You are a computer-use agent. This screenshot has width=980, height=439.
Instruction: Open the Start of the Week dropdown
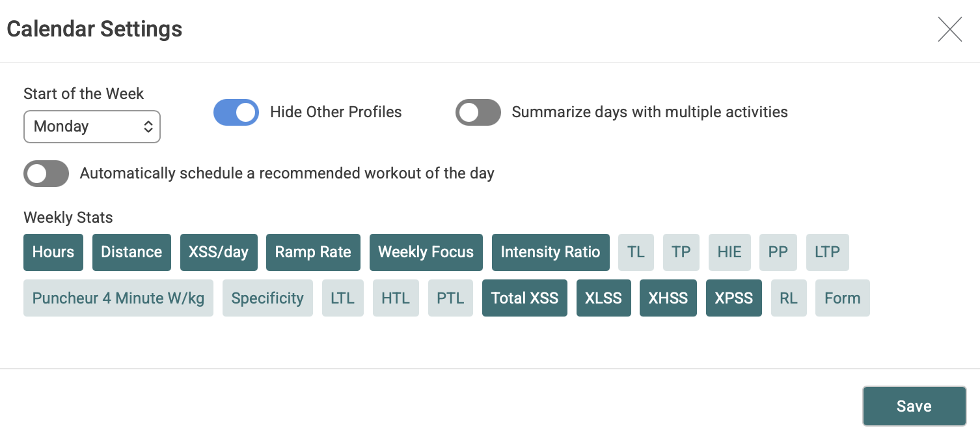[92, 126]
